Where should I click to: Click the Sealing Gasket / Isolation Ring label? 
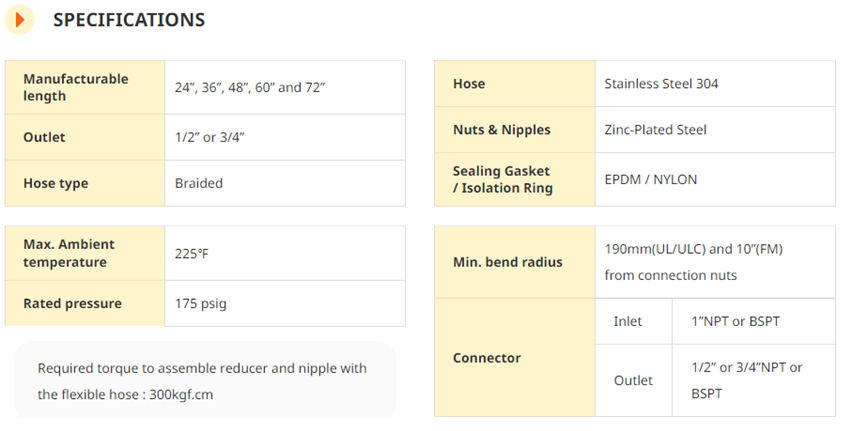[503, 179]
